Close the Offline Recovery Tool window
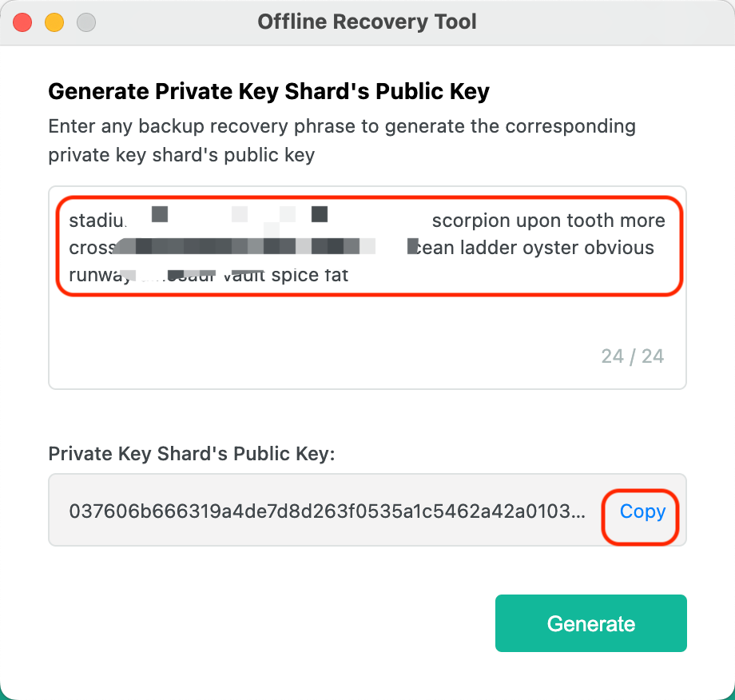The image size is (735, 700). click(22, 22)
